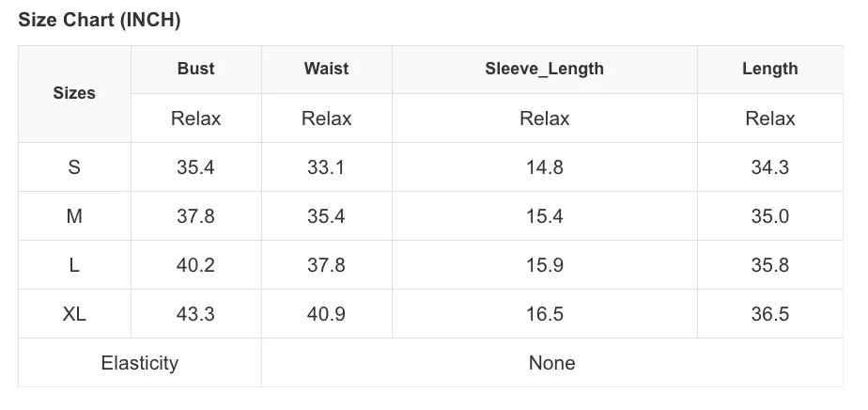Click the Sleeve_Length column header

545,69
